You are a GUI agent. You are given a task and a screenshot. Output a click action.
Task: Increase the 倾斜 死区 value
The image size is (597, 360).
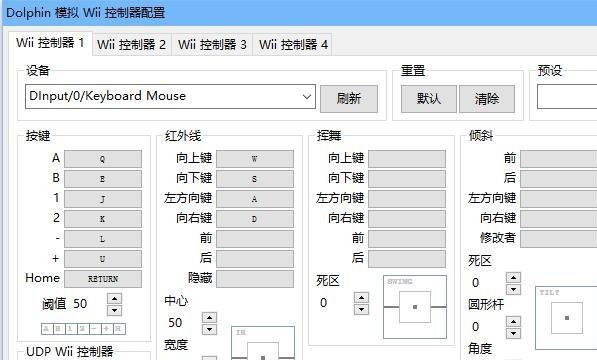click(x=514, y=277)
